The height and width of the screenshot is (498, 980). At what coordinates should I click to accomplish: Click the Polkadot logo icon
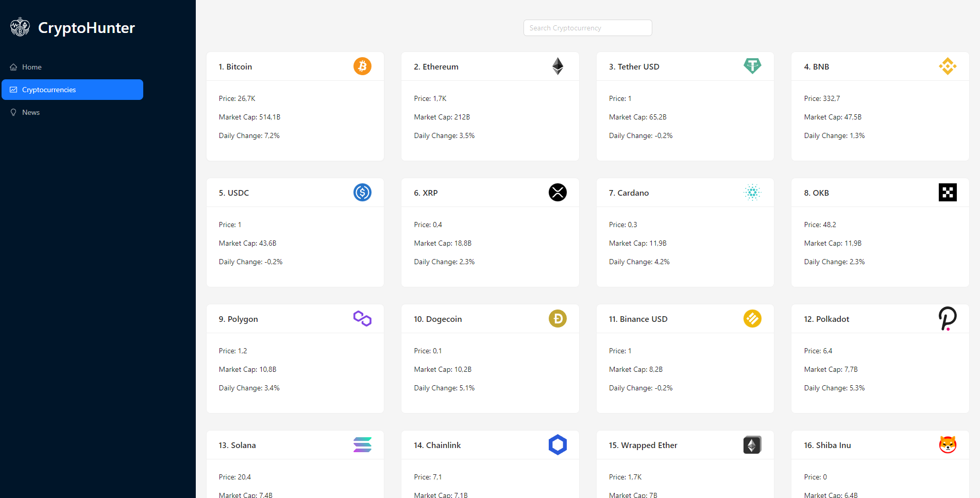pos(948,318)
